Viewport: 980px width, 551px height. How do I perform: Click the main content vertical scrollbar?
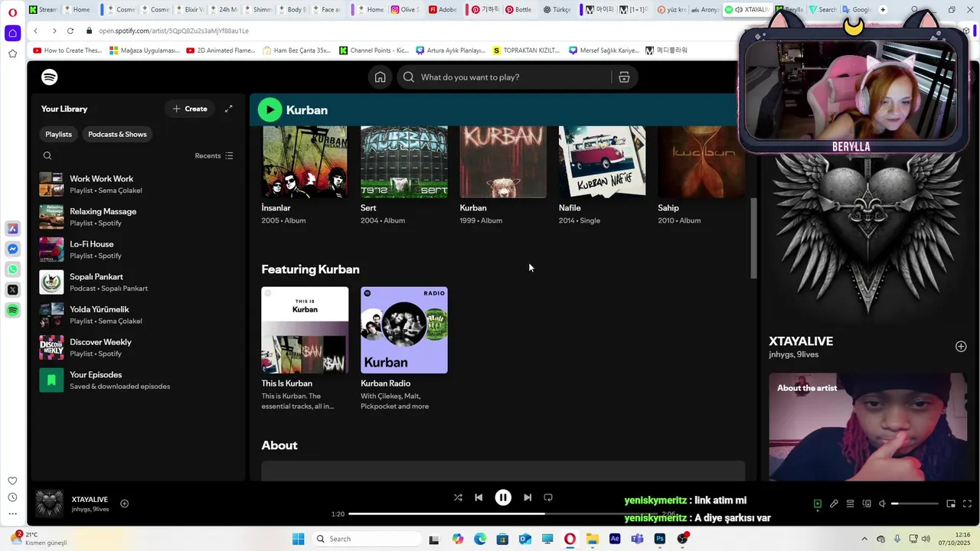tap(753, 239)
